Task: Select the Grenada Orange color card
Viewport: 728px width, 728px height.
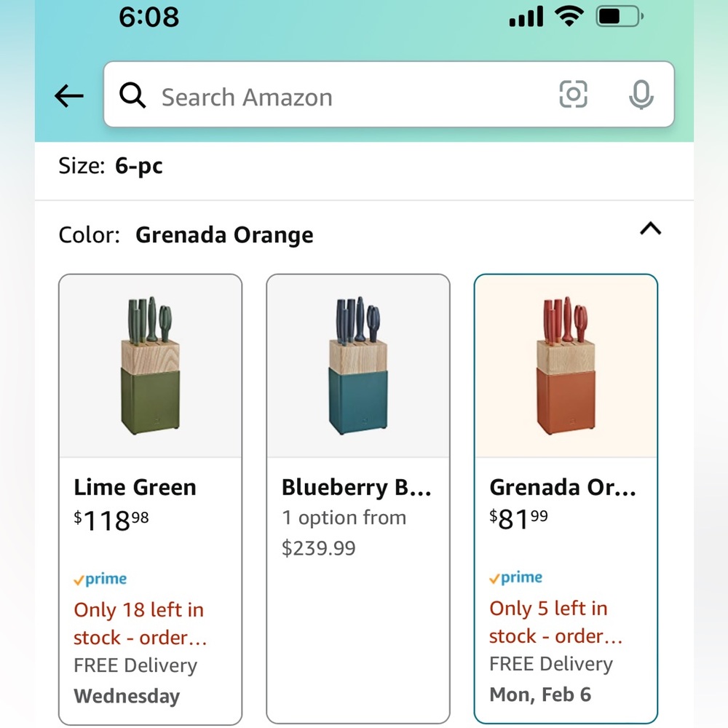Action: pyautogui.click(x=566, y=498)
